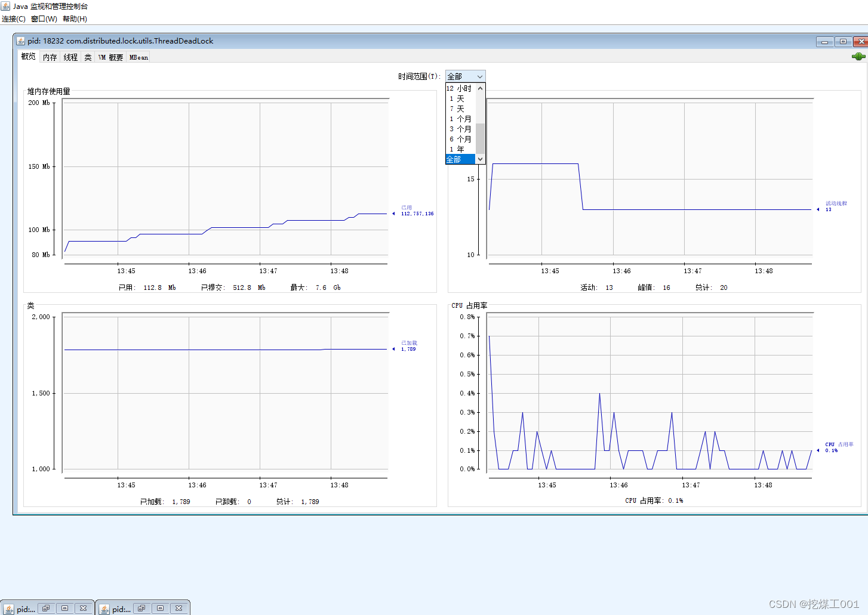Click the 堆内存使用量 chart title
This screenshot has height=615, width=868.
[x=49, y=91]
